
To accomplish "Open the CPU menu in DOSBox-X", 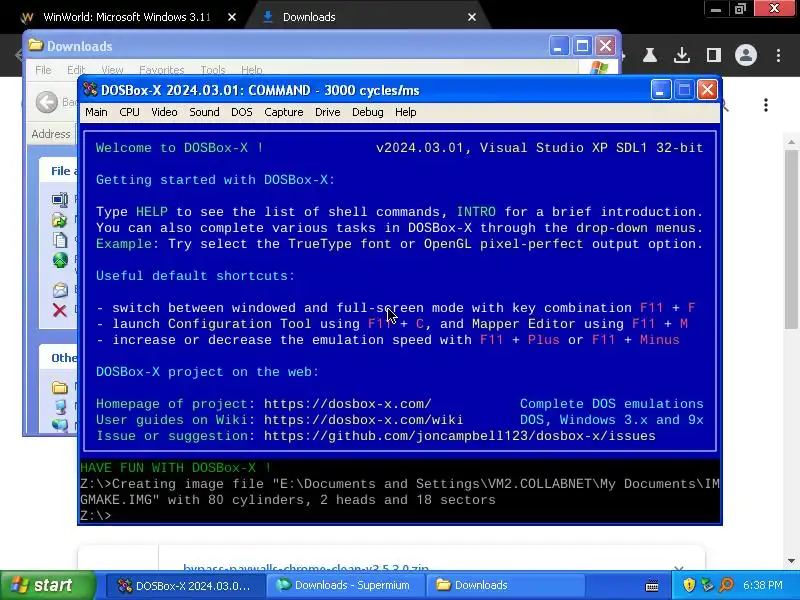I will [129, 112].
